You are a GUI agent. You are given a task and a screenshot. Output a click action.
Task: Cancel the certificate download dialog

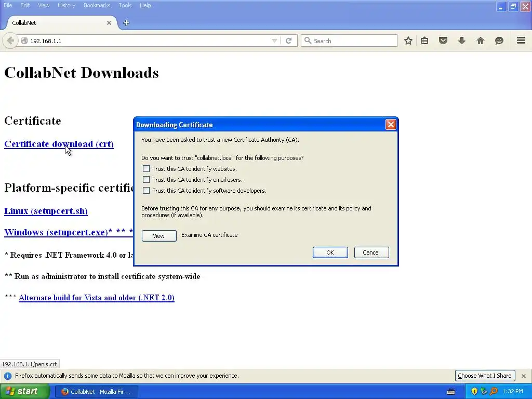tap(371, 252)
